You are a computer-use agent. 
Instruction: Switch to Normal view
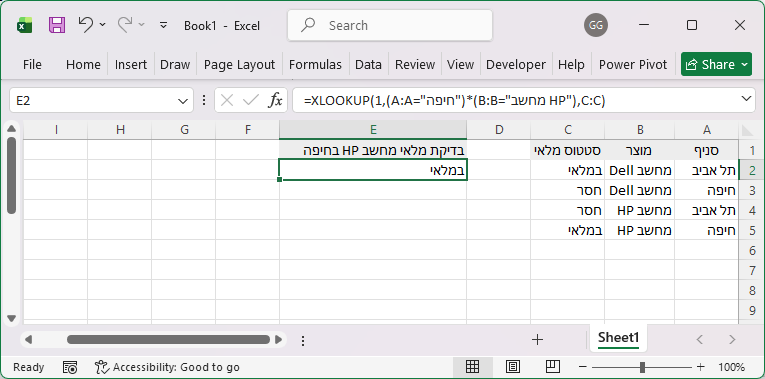(472, 367)
